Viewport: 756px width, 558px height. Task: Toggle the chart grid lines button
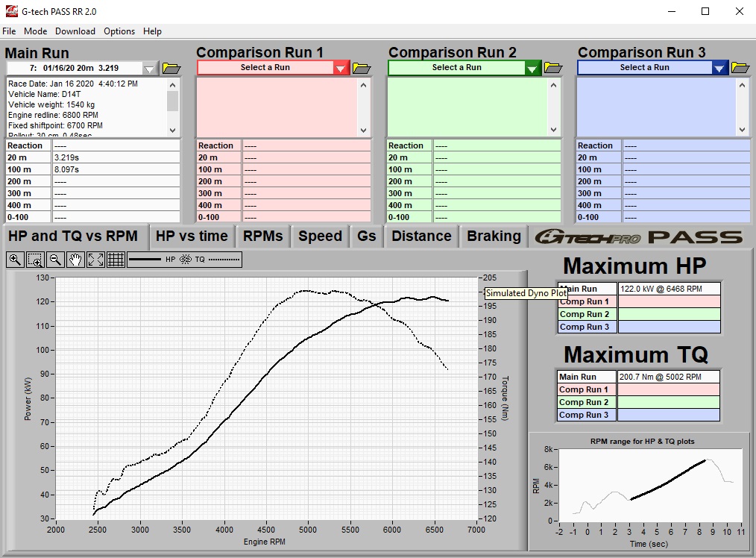tap(116, 260)
